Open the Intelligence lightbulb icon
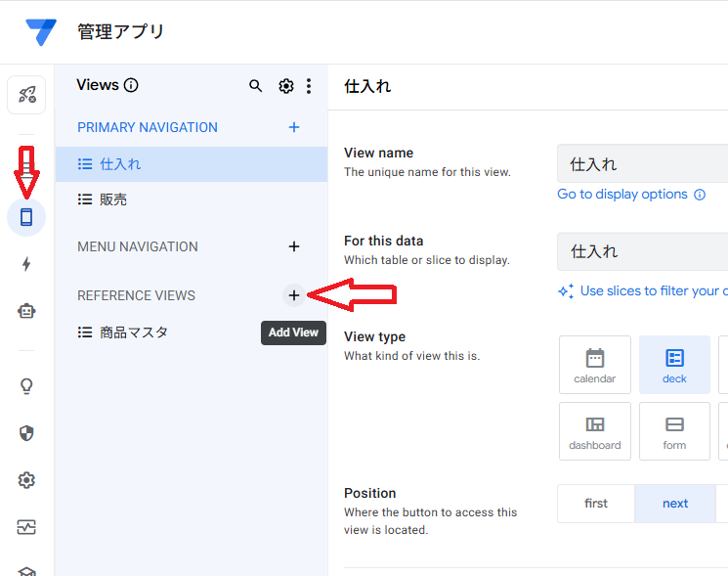This screenshot has height=576, width=728. 26,386
